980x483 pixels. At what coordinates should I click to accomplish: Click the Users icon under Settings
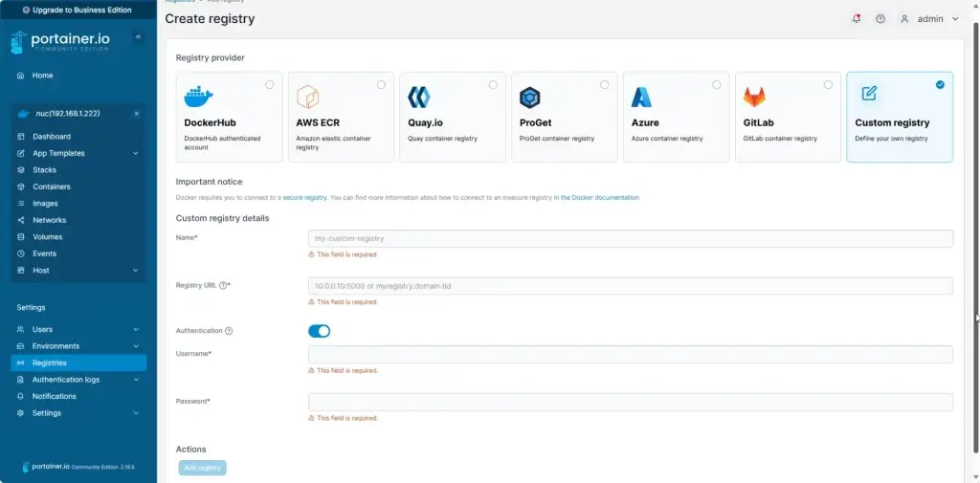[x=21, y=329]
